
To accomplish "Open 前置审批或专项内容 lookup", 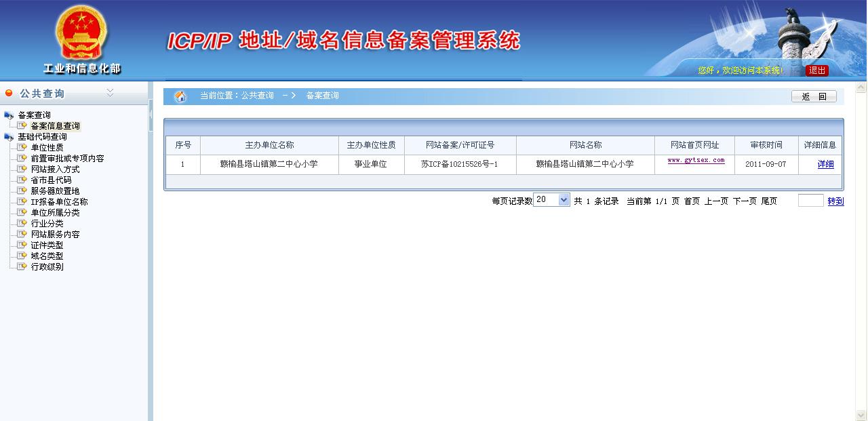I will pos(67,158).
